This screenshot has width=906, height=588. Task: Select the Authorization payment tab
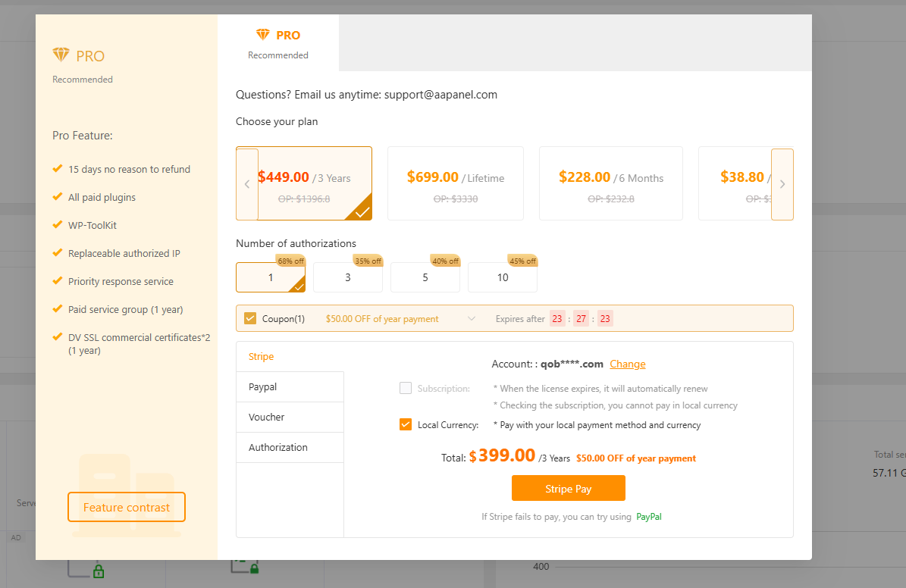click(290, 448)
